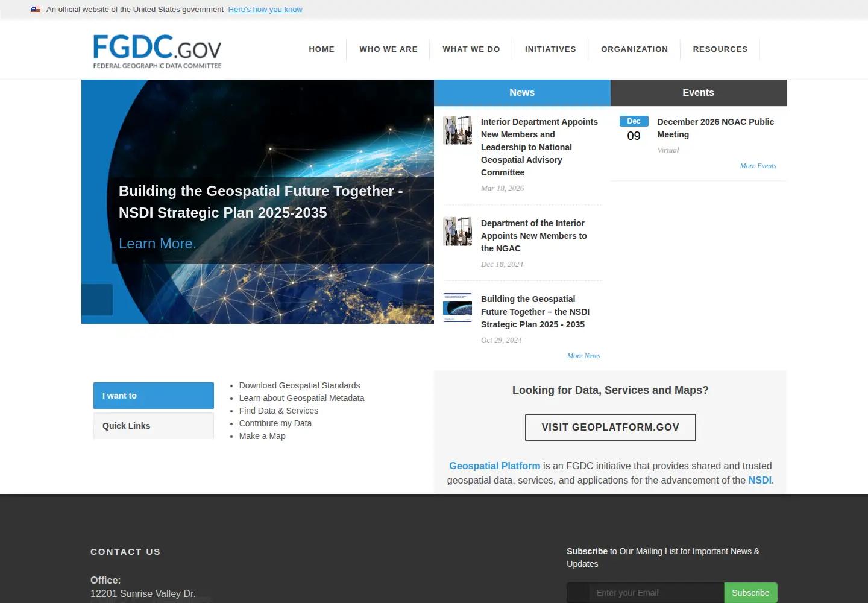The height and width of the screenshot is (603, 868).
Task: Open the NSDI link in description
Action: [759, 481]
